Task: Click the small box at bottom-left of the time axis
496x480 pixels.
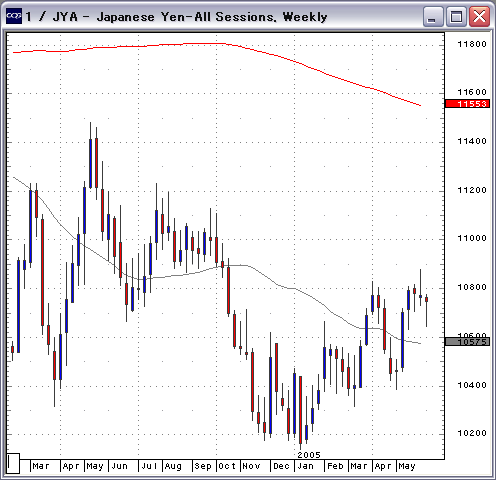Action: [x=13, y=463]
